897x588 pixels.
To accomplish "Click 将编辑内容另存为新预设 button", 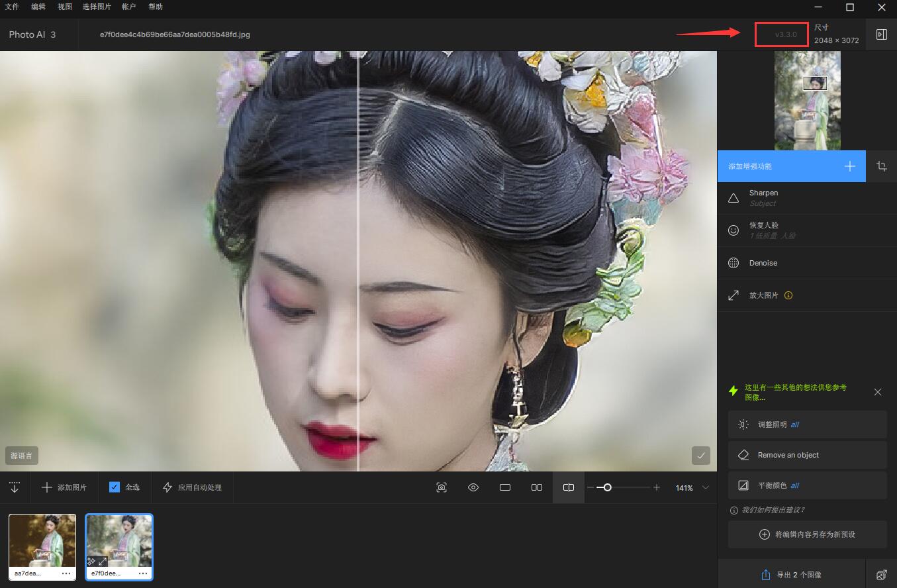I will (807, 534).
